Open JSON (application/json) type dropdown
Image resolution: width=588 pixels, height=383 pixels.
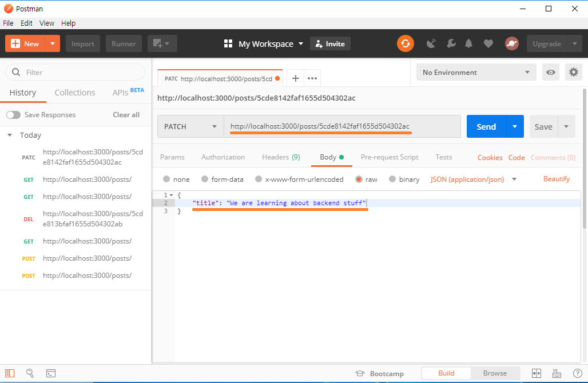pyautogui.click(x=473, y=179)
